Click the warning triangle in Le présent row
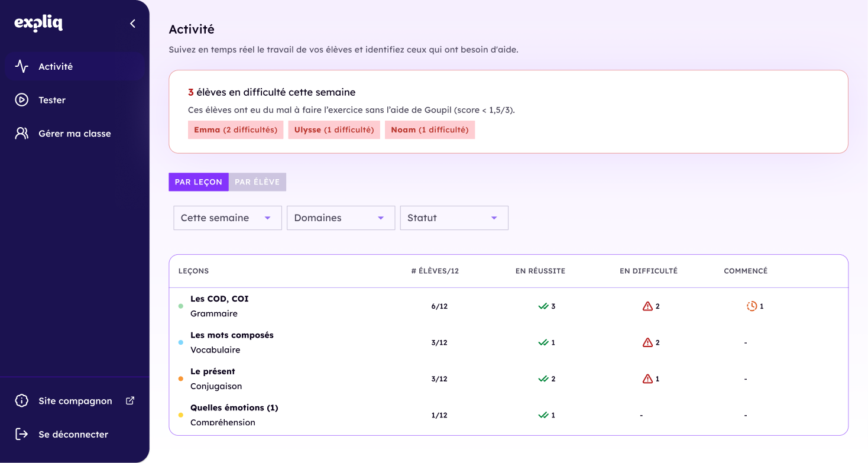Image resolution: width=868 pixels, height=463 pixels. [647, 379]
